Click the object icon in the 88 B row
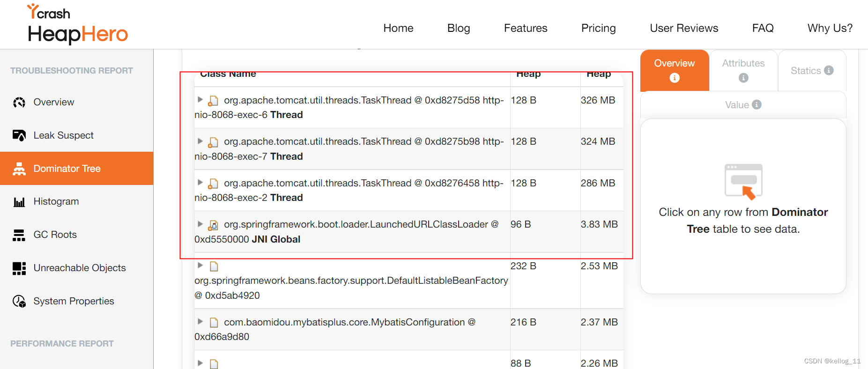Viewport: 868px width, 369px height. 214,364
